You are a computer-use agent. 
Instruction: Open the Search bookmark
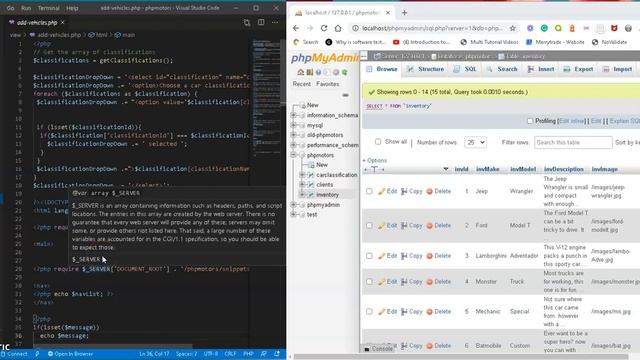click(306, 42)
